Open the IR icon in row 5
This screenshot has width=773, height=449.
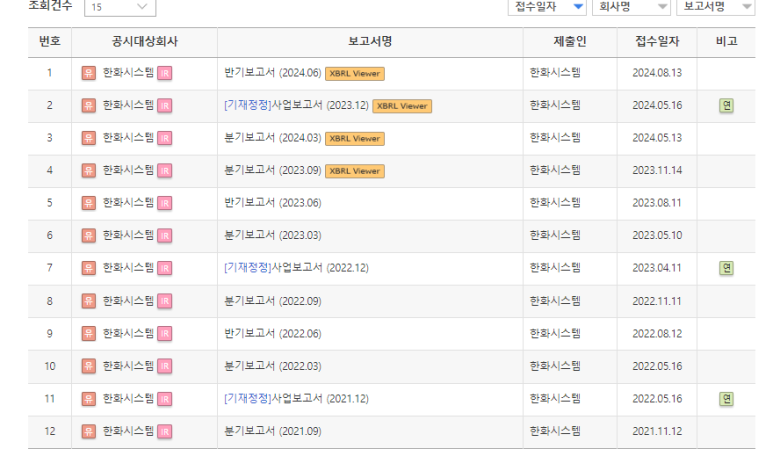(165, 204)
